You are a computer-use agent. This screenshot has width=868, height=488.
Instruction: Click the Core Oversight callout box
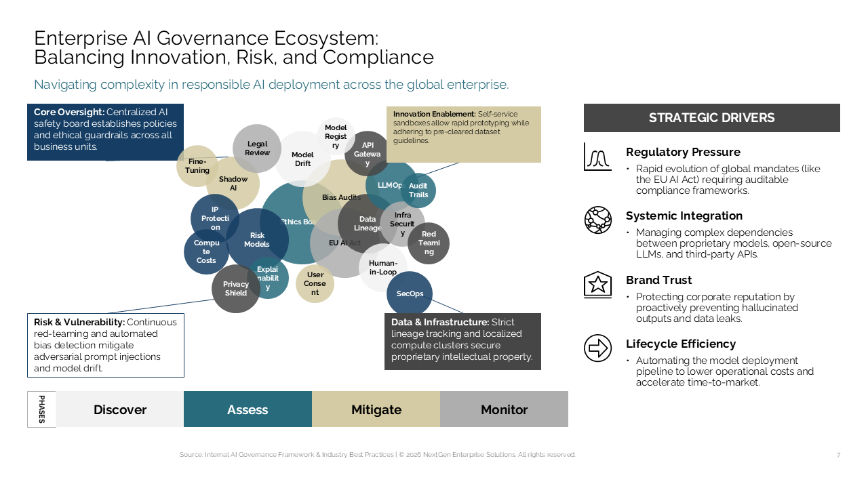coord(105,132)
